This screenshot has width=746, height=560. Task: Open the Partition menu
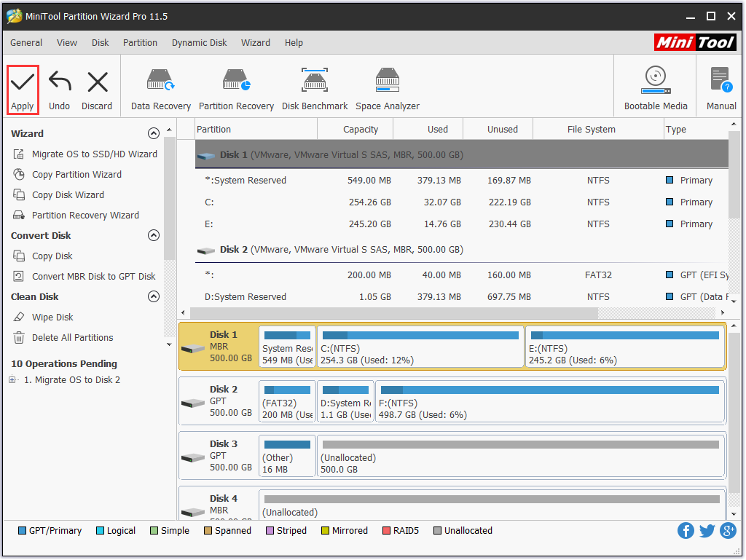pyautogui.click(x=140, y=43)
